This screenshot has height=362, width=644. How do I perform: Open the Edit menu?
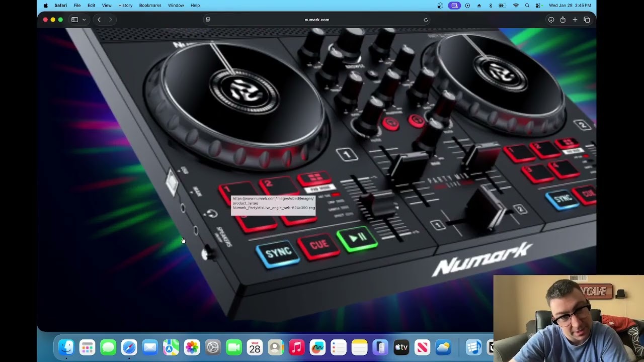(x=91, y=6)
